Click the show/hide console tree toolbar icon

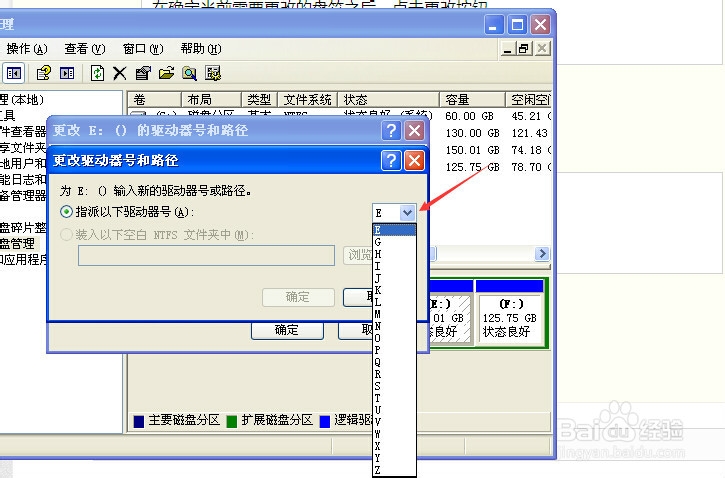(13, 73)
